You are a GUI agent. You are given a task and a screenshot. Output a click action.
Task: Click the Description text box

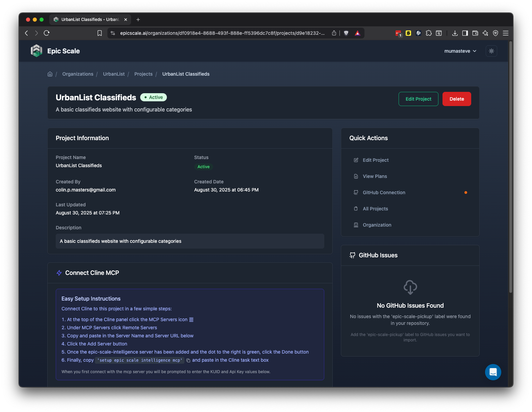(x=190, y=241)
